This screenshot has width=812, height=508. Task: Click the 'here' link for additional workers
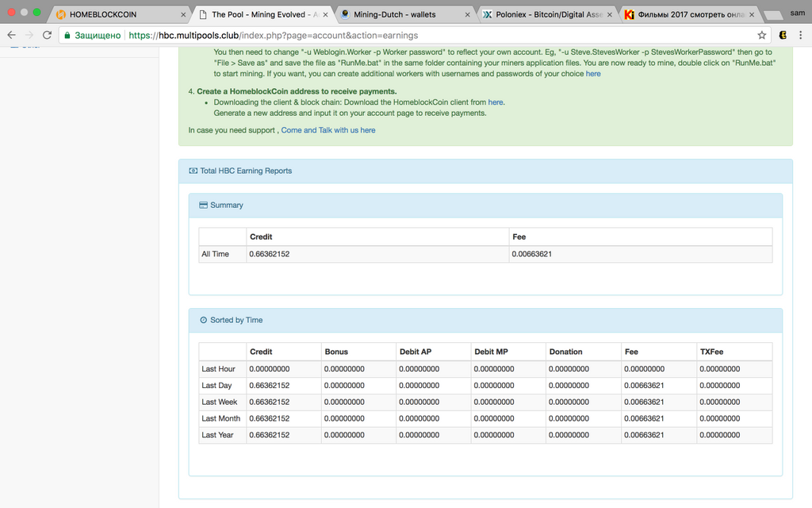click(x=592, y=74)
